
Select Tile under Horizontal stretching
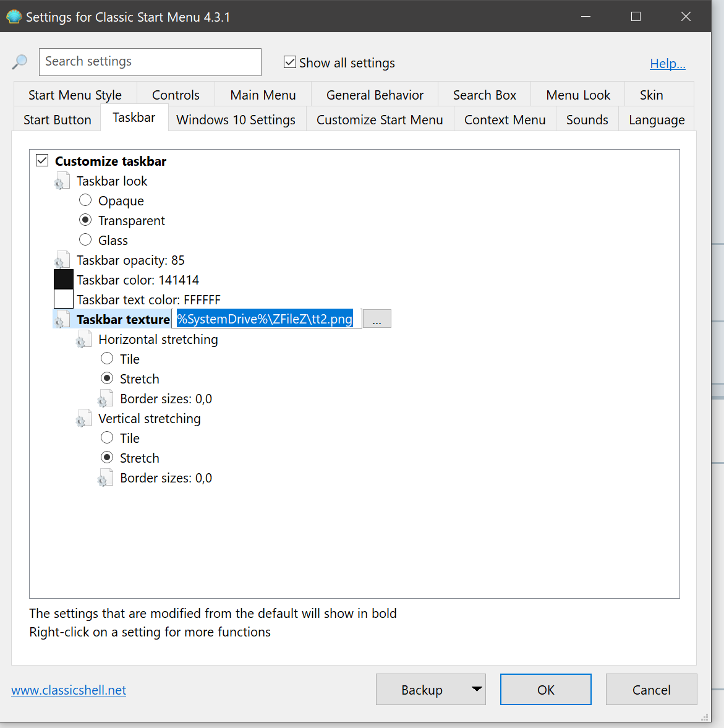pos(107,358)
